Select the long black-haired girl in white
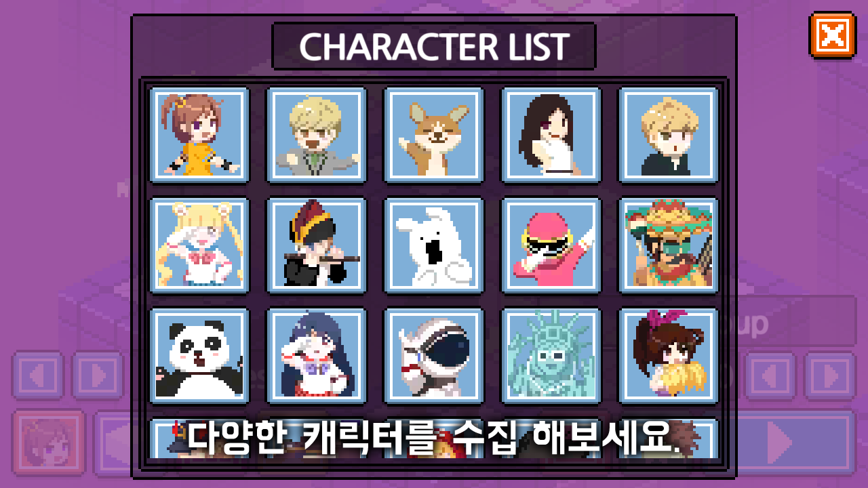The image size is (868, 488). (x=551, y=135)
